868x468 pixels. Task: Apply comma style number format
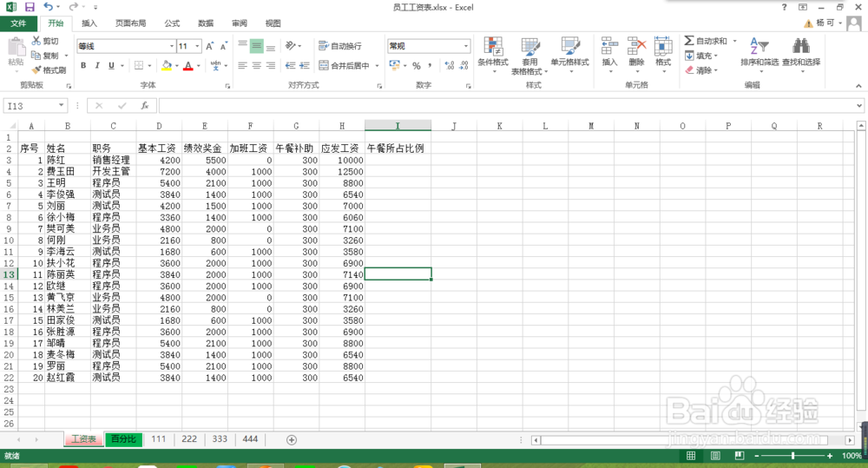pos(431,65)
